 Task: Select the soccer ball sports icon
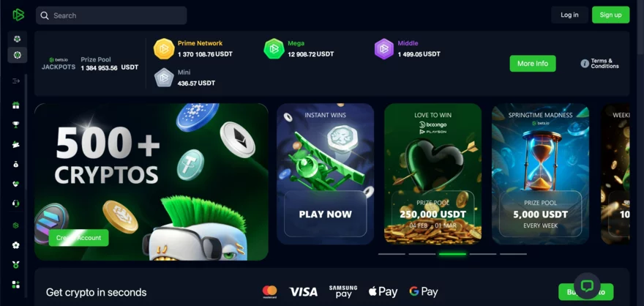click(16, 245)
